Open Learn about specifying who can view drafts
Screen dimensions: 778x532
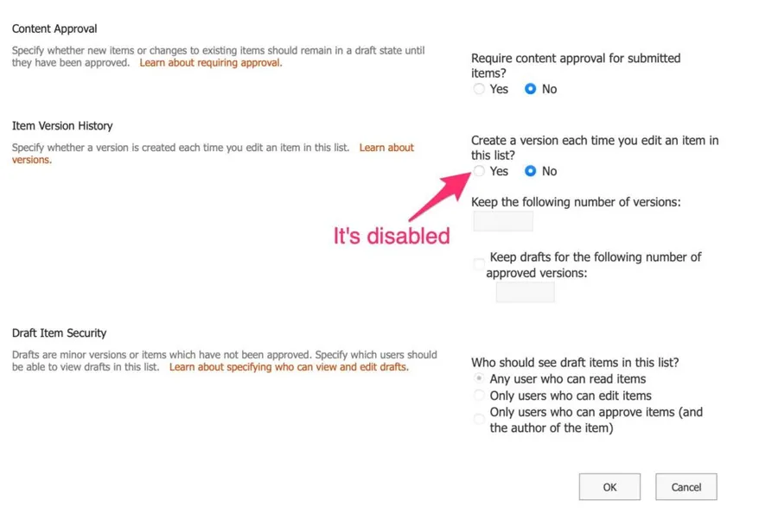tap(289, 367)
